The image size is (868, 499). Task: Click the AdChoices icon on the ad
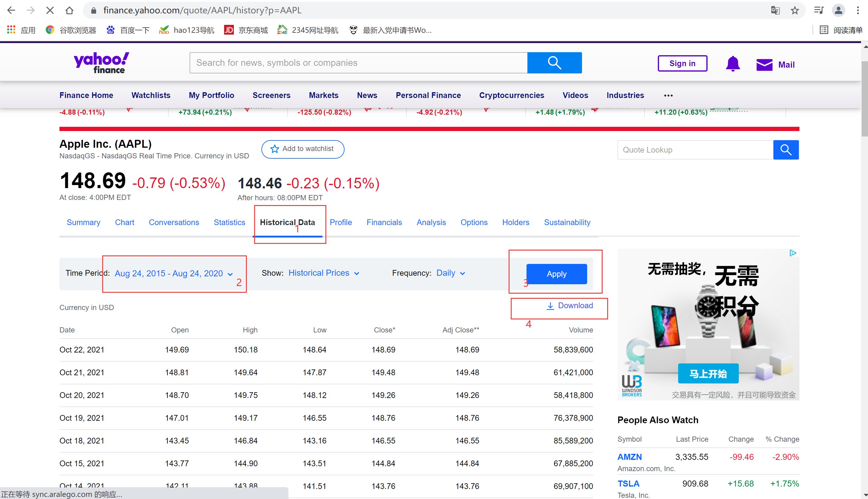coord(793,253)
